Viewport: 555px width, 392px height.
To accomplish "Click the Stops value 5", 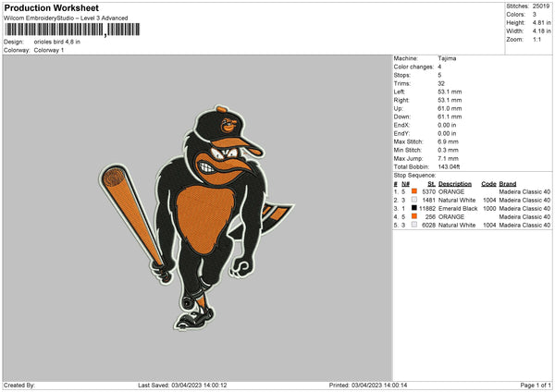I will [439, 76].
